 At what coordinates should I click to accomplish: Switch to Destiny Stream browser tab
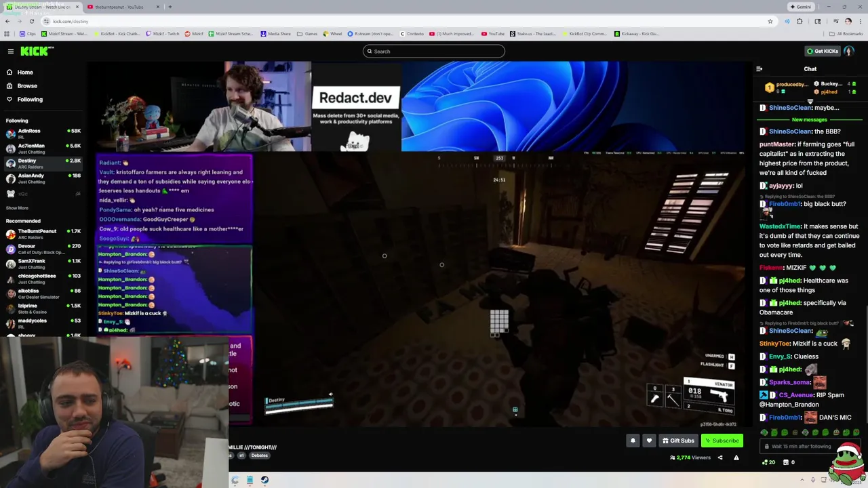[x=43, y=7]
